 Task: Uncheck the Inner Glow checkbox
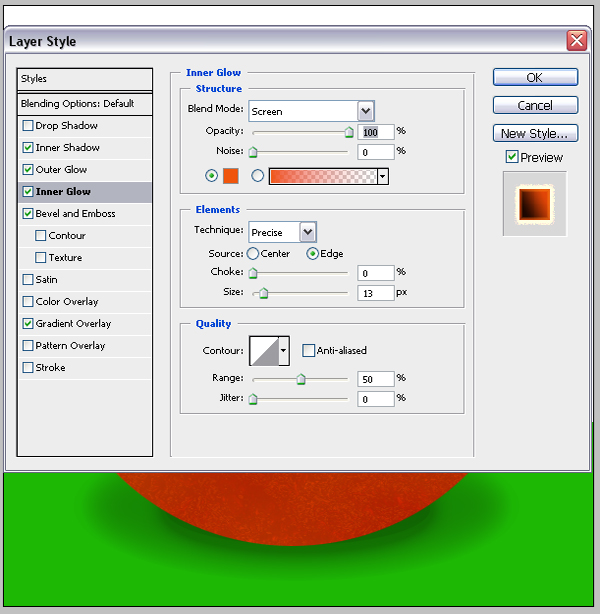pyautogui.click(x=28, y=191)
